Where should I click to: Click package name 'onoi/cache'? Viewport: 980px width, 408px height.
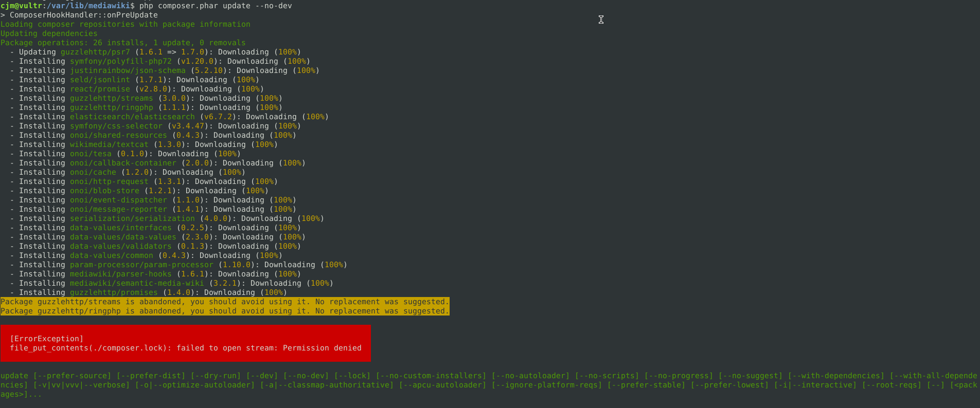[93, 172]
